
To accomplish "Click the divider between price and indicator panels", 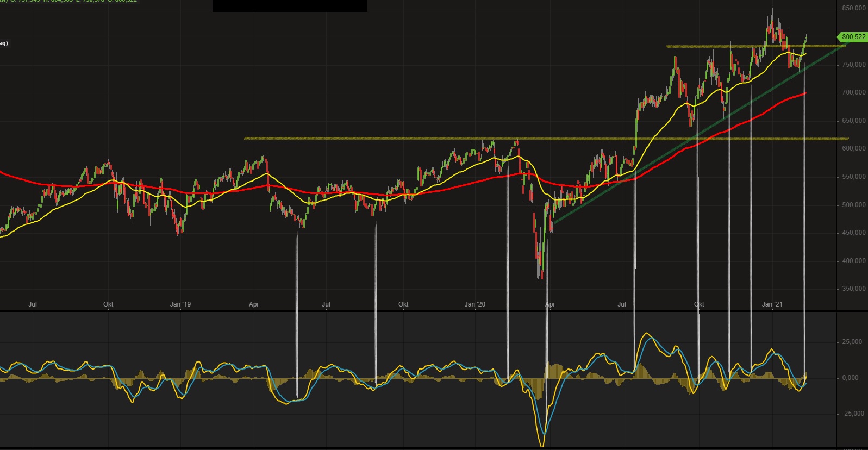I will click(x=419, y=311).
